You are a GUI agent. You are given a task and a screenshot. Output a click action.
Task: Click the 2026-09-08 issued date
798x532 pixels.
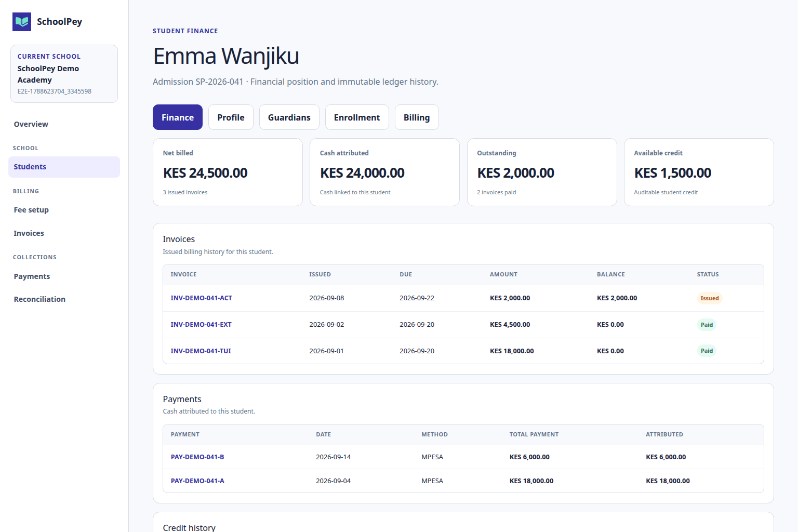326,298
